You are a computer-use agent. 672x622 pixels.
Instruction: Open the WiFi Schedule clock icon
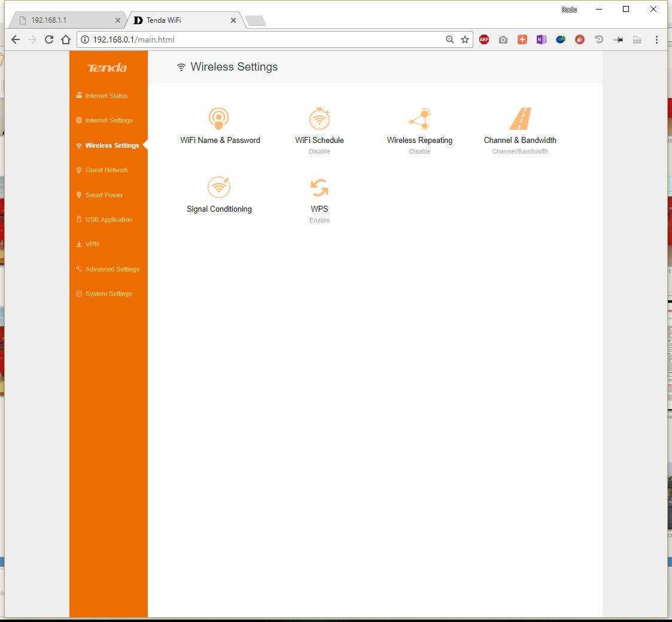[320, 118]
